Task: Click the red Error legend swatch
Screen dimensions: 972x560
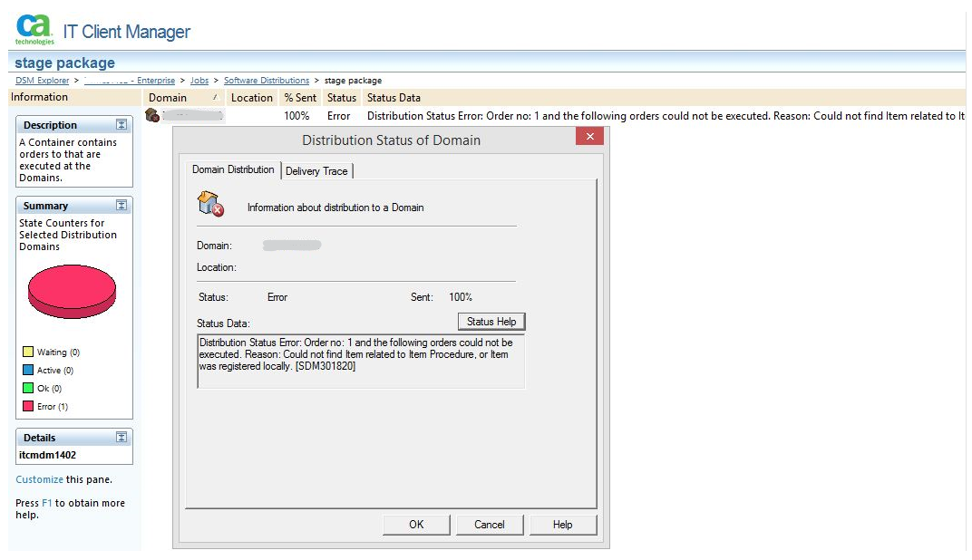Action: point(28,406)
